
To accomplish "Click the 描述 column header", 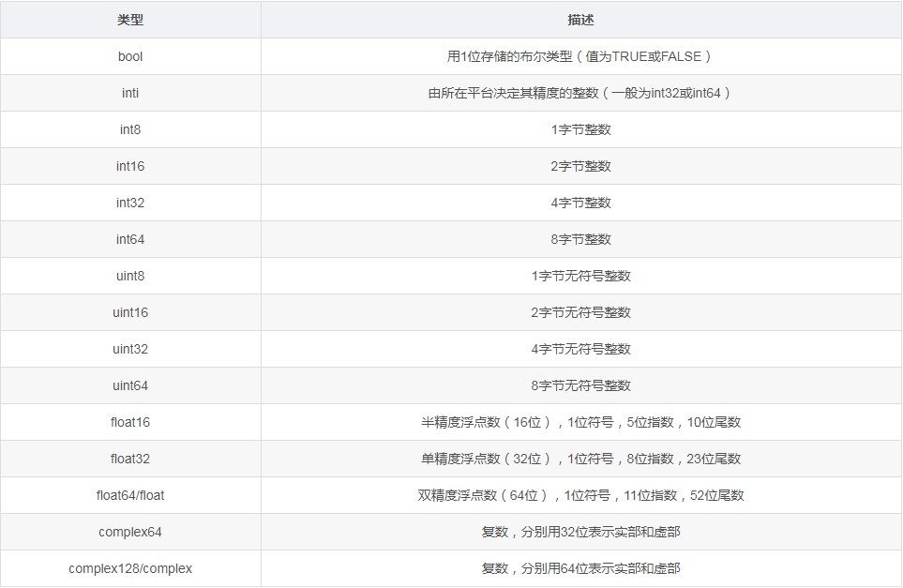I will 580,20.
